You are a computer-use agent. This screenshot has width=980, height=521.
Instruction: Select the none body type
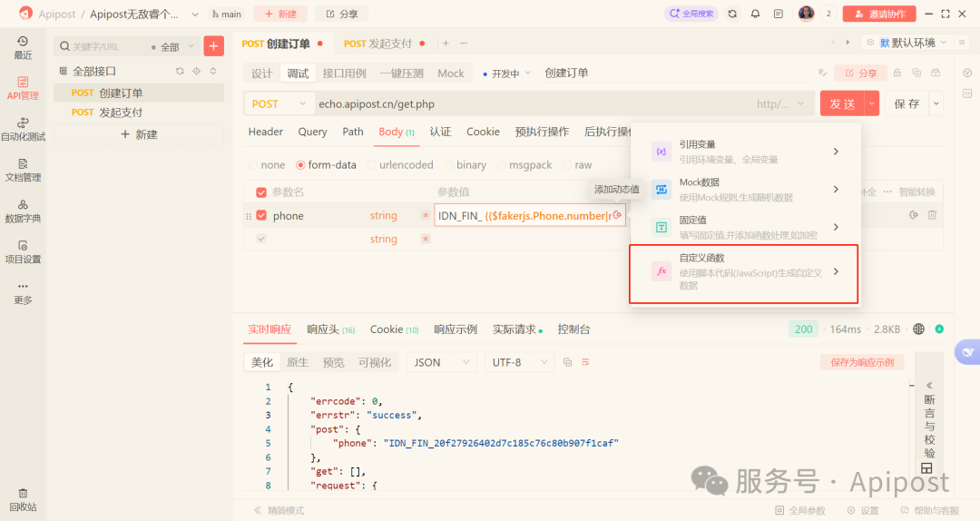[267, 165]
